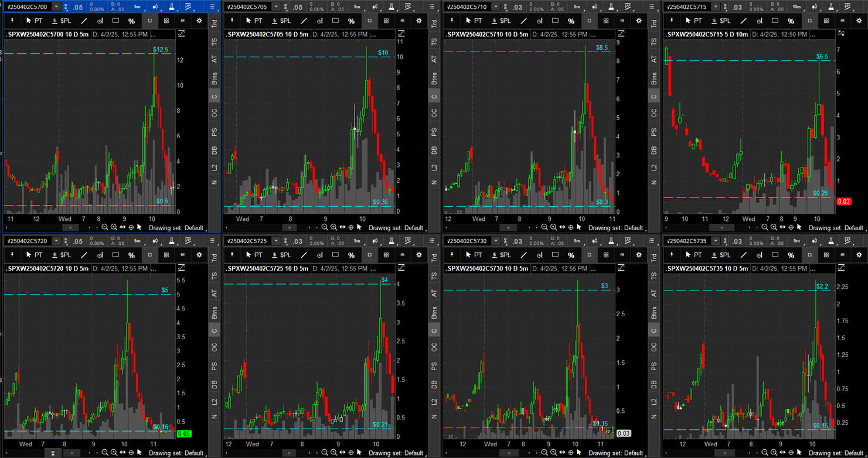Open the patterns icon in the C5715 panel header
The height and width of the screenshot is (458, 868).
click(x=847, y=6)
